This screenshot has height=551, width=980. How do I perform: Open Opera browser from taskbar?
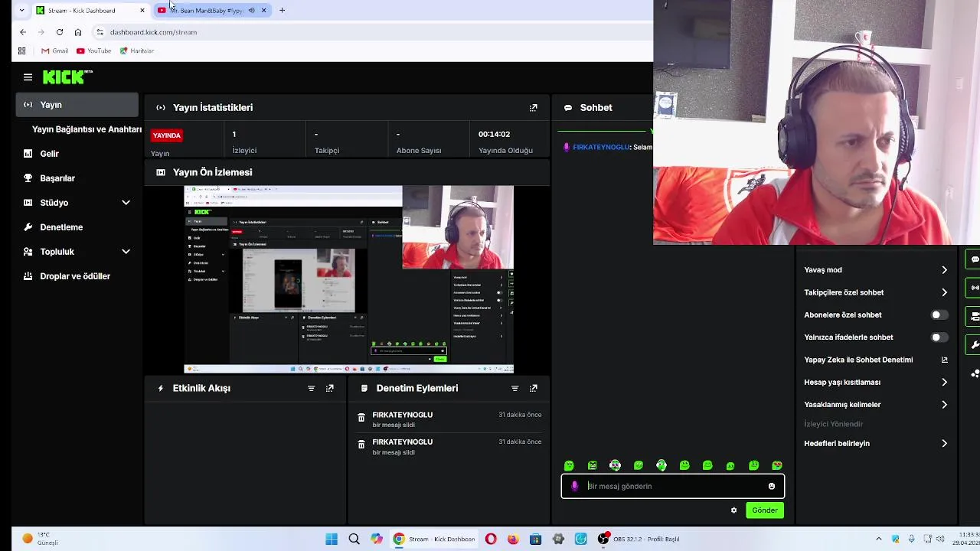(491, 539)
